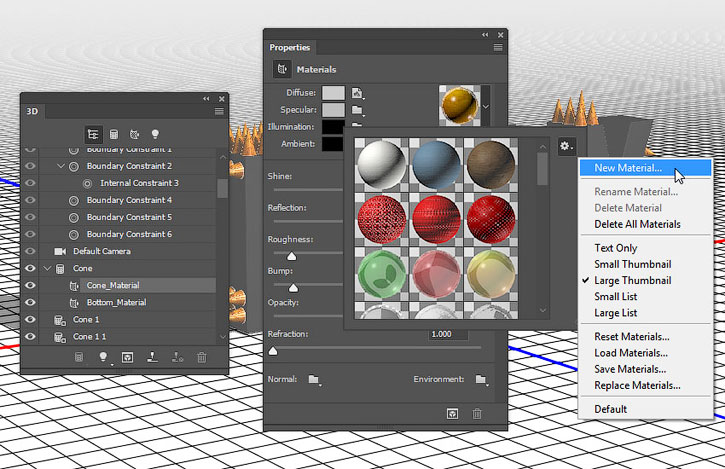Click the move-to-ground-plane icon in 3D panel

click(x=152, y=357)
